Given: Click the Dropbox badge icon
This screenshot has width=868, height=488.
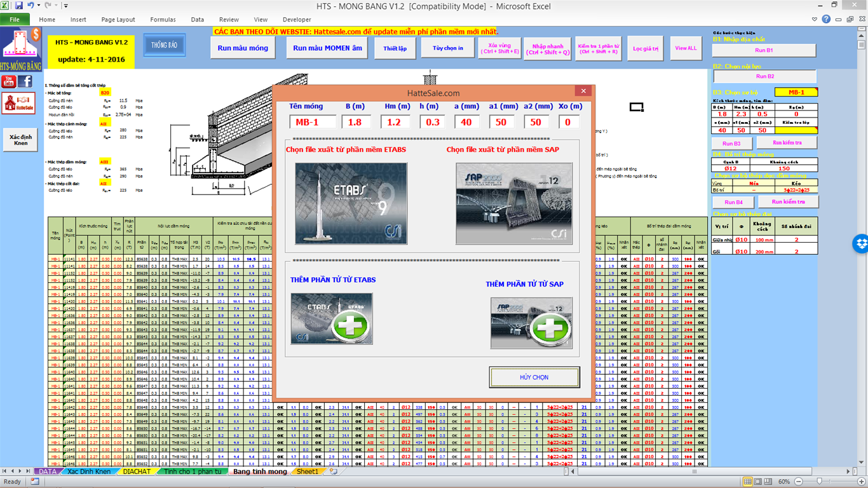Looking at the screenshot, I should 860,243.
